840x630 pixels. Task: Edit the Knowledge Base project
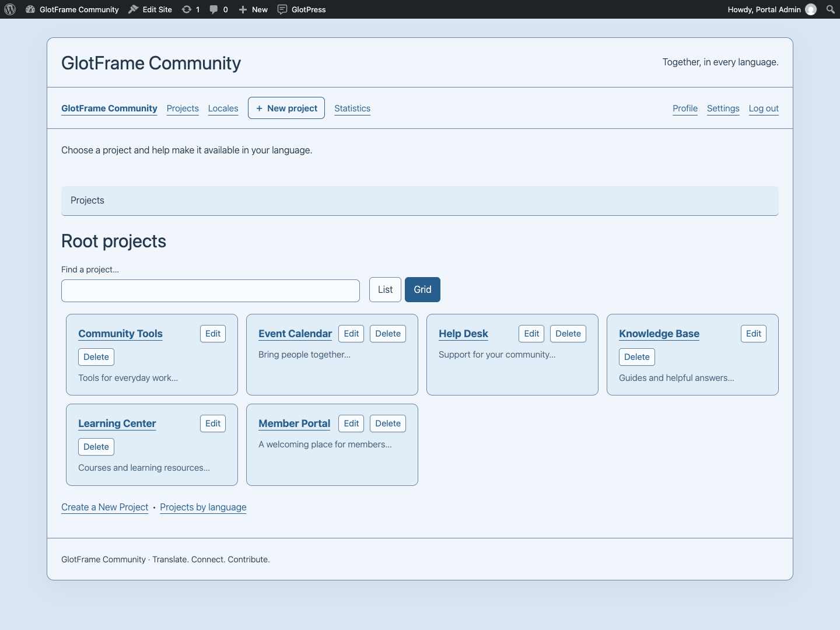(x=754, y=334)
